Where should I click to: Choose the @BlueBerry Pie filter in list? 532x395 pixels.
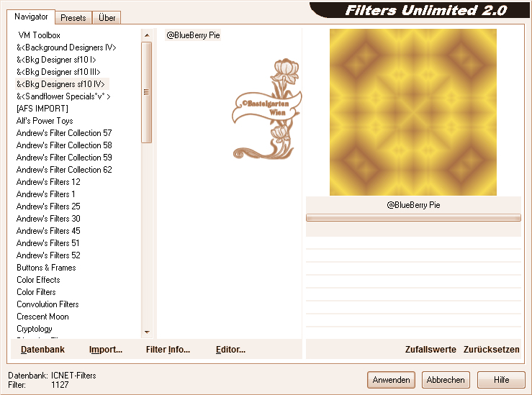[193, 35]
